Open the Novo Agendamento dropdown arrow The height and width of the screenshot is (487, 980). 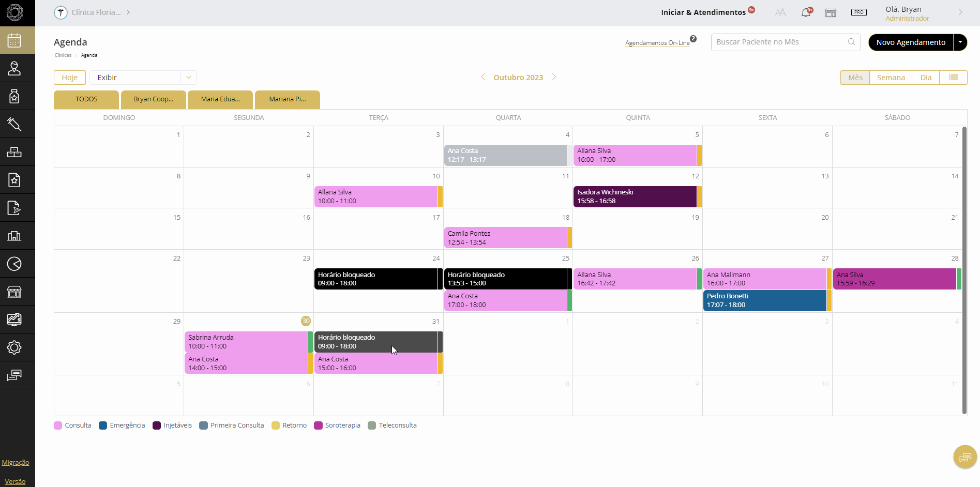(960, 42)
